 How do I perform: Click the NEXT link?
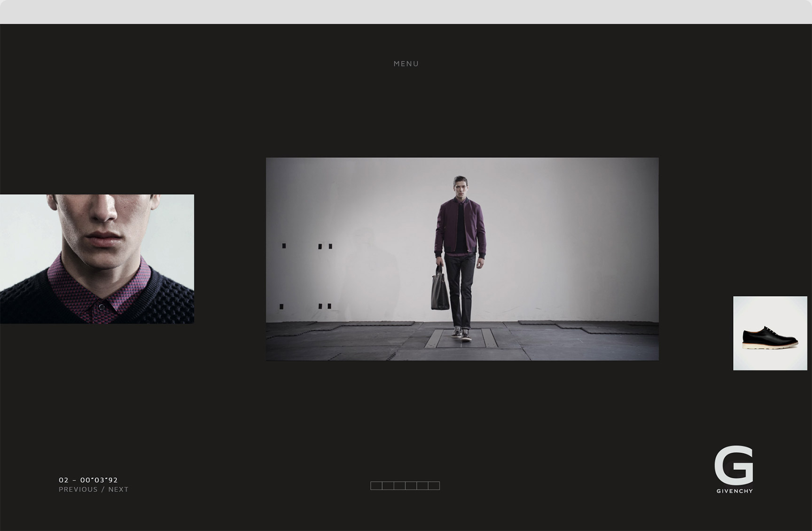118,489
